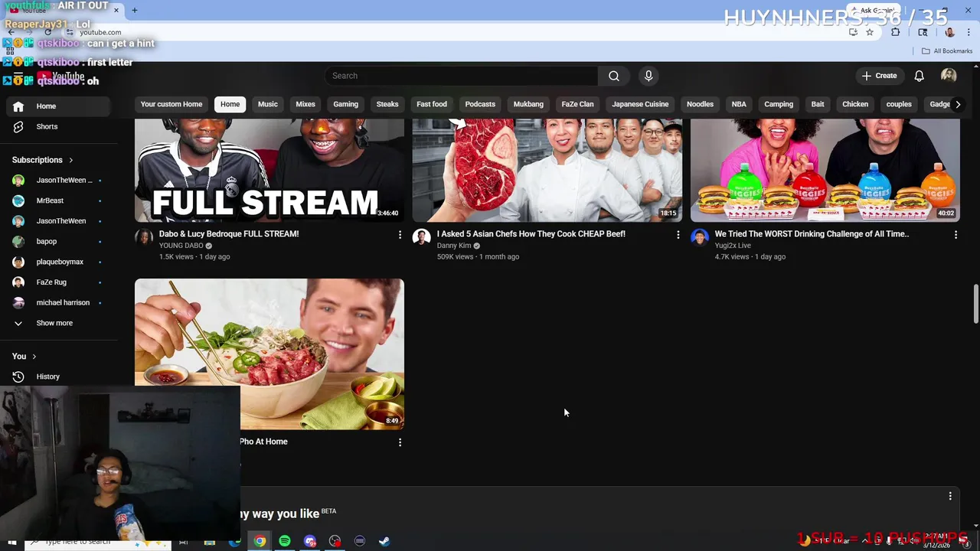The width and height of the screenshot is (980, 551).
Task: Open title We Tried The WORST Drinking Challenge
Action: pyautogui.click(x=812, y=234)
